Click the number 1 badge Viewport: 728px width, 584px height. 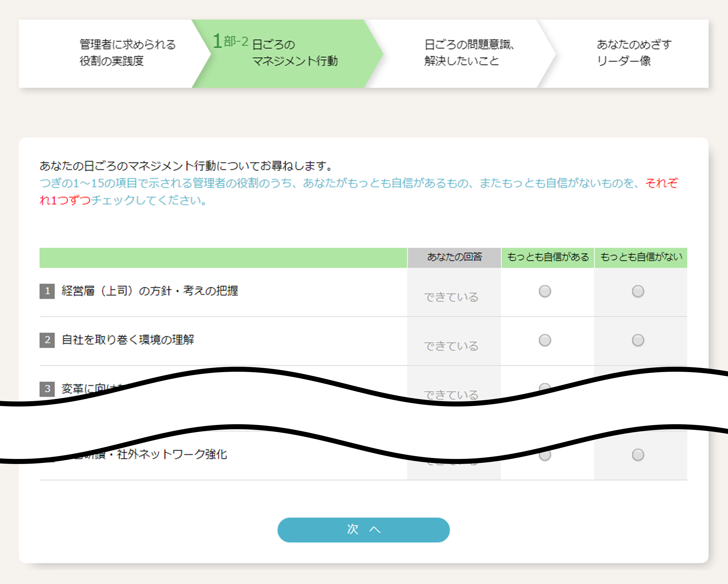(47, 291)
